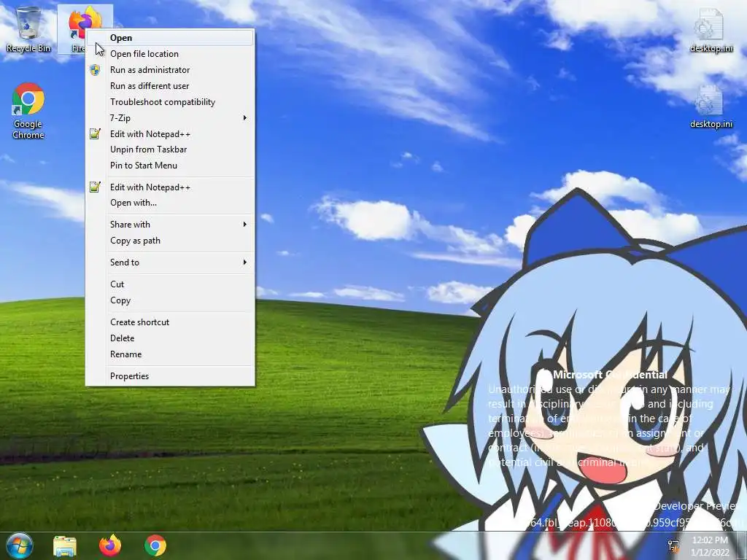
Task: Open the Windows Start orb
Action: click(20, 545)
